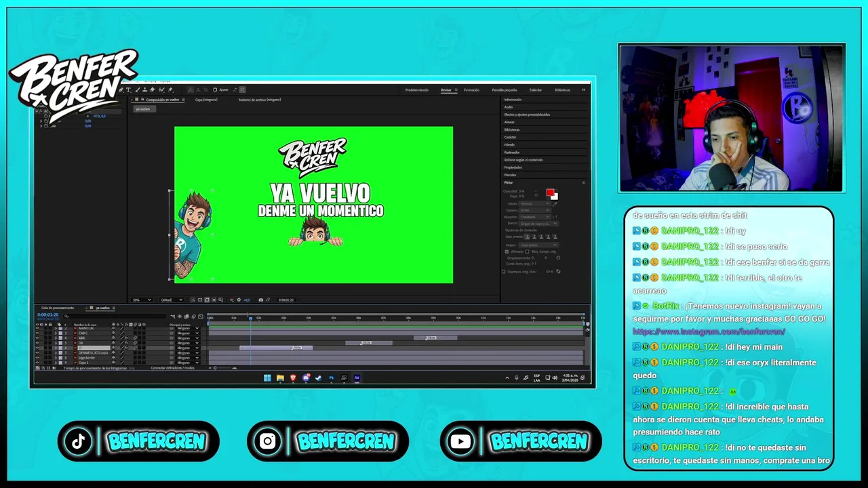Select the Clone Stamp tool
The height and width of the screenshot is (488, 868).
(144, 89)
